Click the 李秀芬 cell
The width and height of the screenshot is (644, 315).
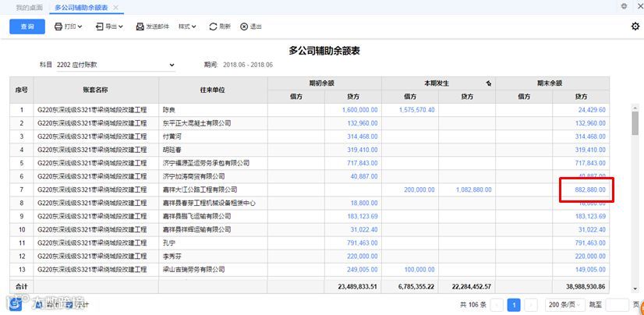point(213,257)
